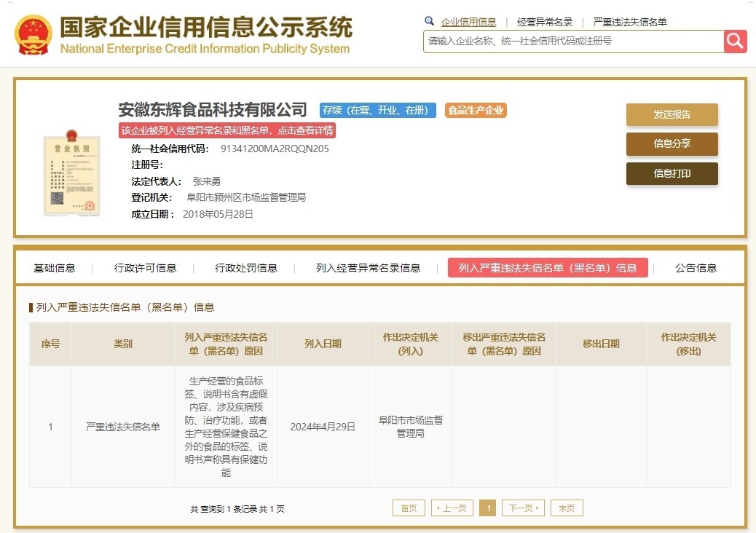
Task: Click the company name 安徽东辉食品科技有限公司
Action: [x=213, y=110]
